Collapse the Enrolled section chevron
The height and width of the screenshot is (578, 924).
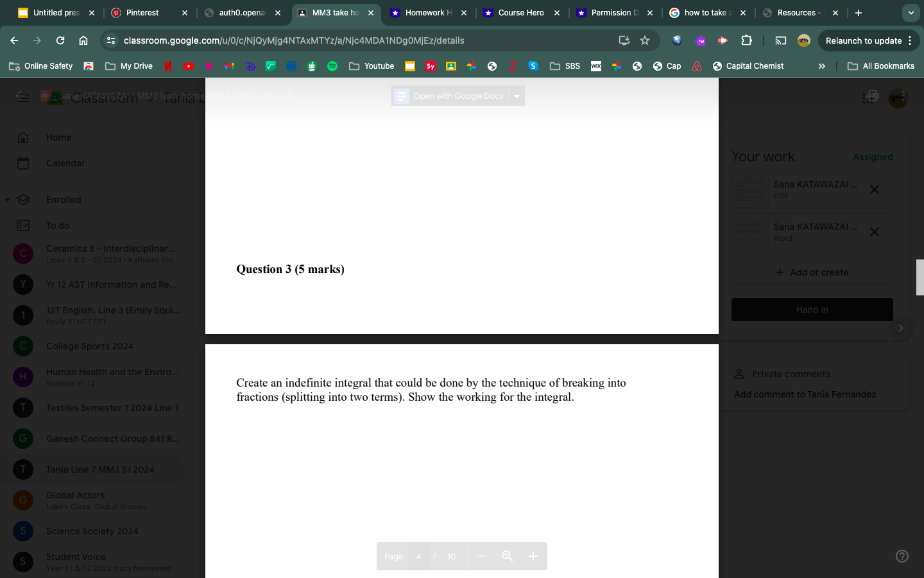point(7,199)
